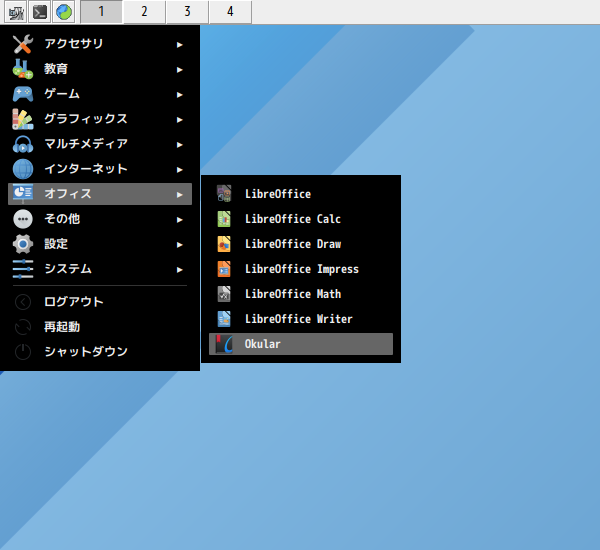Launch LibreOffice Impress

pos(301,269)
